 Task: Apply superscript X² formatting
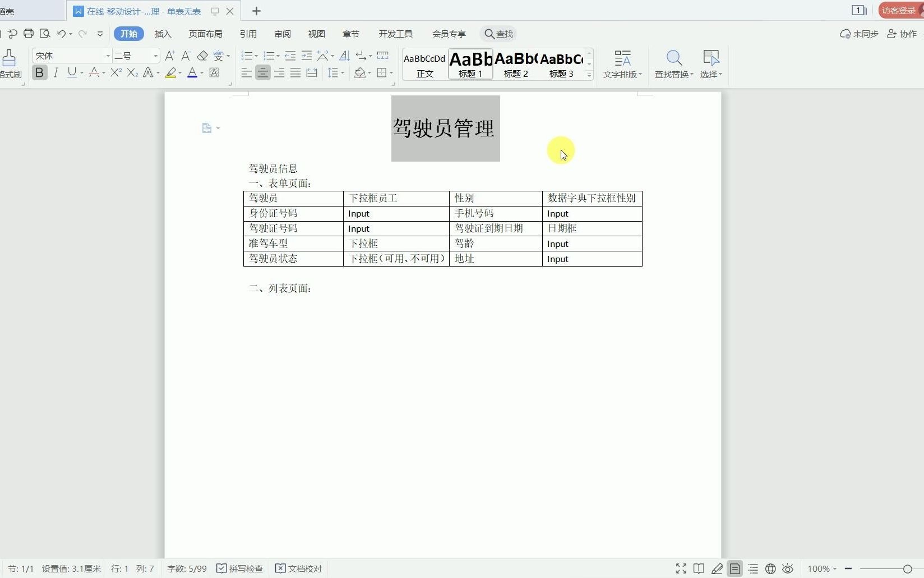click(x=116, y=72)
